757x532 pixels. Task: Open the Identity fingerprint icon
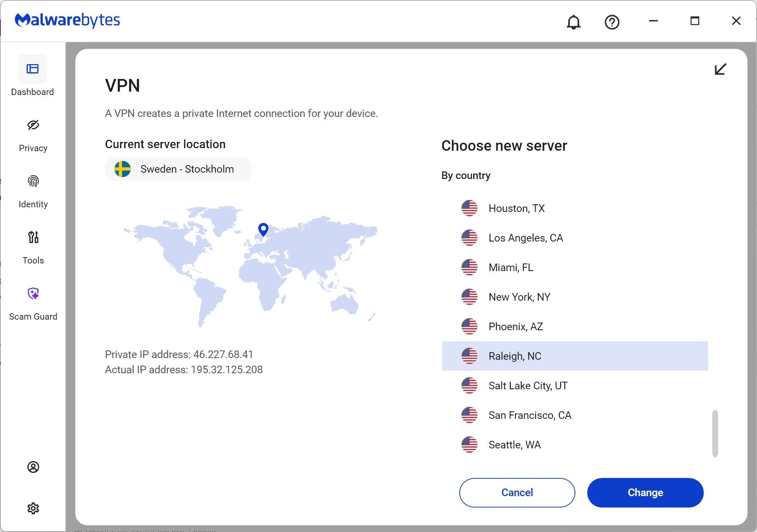tap(33, 181)
